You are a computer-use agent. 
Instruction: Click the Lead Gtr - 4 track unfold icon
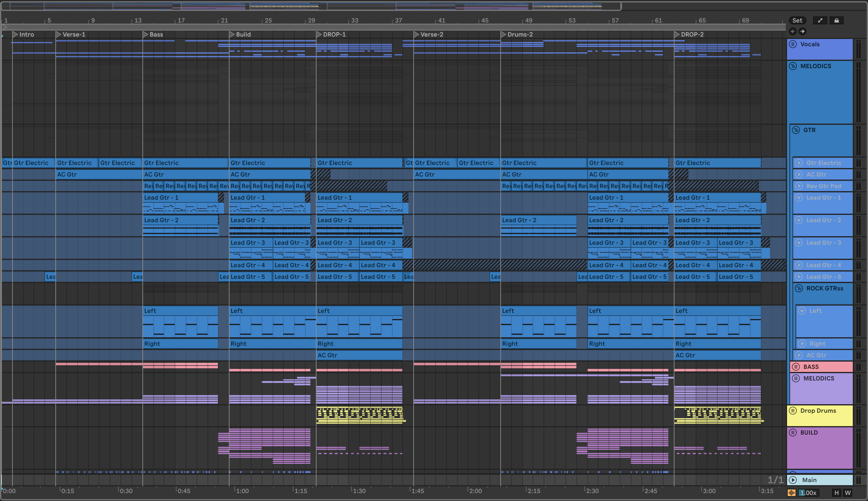click(x=799, y=265)
